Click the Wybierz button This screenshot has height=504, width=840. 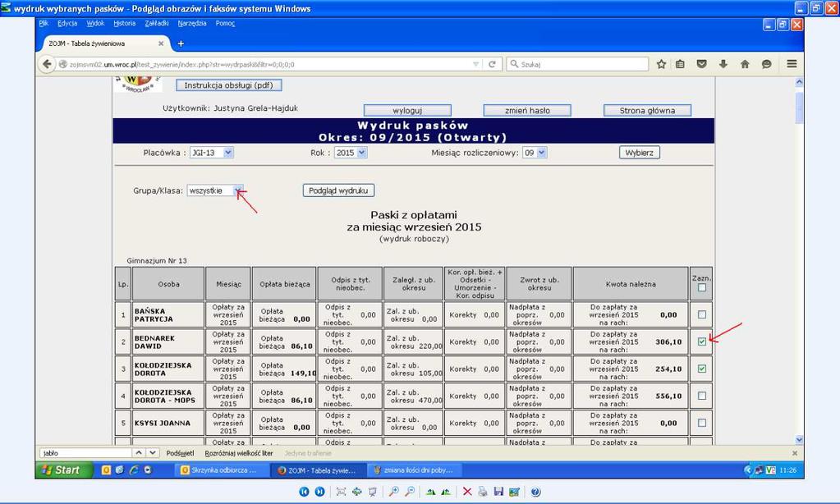(640, 153)
